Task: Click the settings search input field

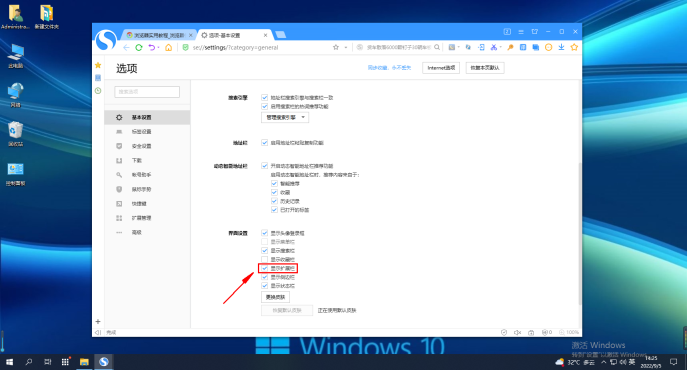Action: (x=147, y=92)
